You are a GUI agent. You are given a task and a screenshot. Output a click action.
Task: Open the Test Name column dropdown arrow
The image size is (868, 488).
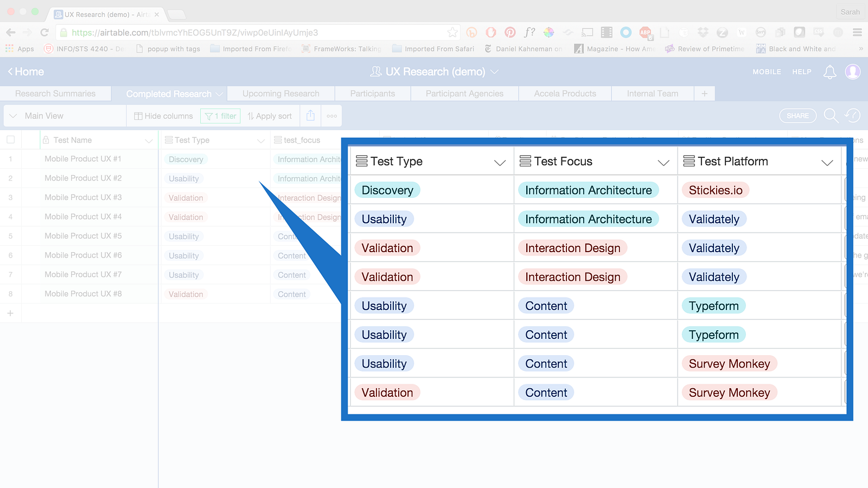[x=149, y=140]
